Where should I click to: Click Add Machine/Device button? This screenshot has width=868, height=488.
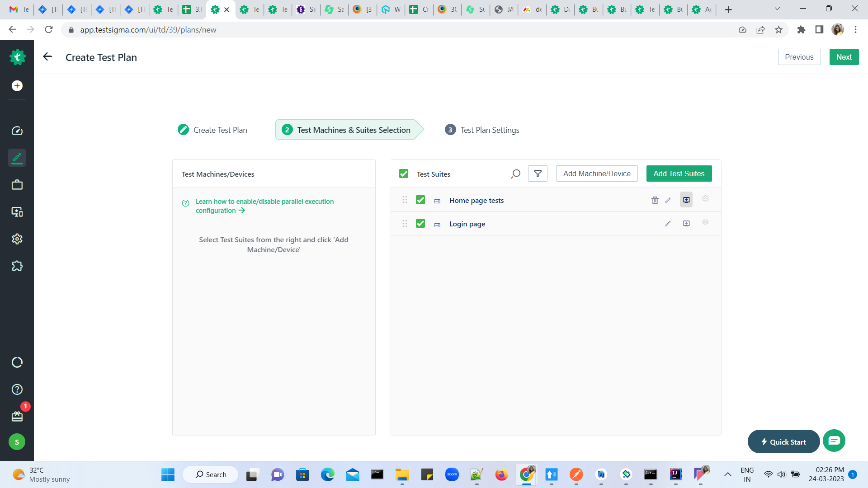597,174
